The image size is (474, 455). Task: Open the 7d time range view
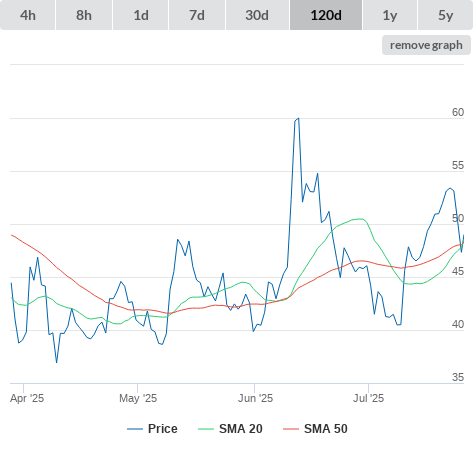pos(197,15)
